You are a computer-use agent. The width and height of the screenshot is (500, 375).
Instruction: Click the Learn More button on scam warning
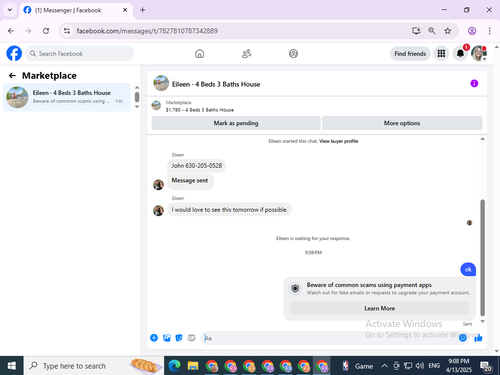pyautogui.click(x=379, y=308)
